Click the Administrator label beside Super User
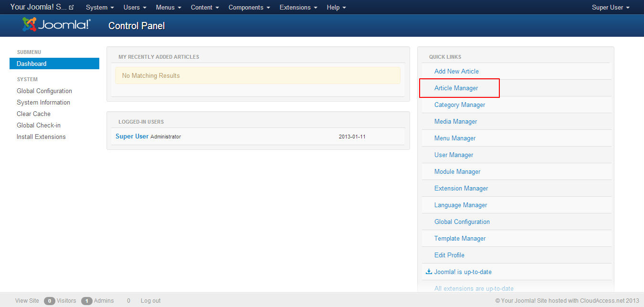 166,137
